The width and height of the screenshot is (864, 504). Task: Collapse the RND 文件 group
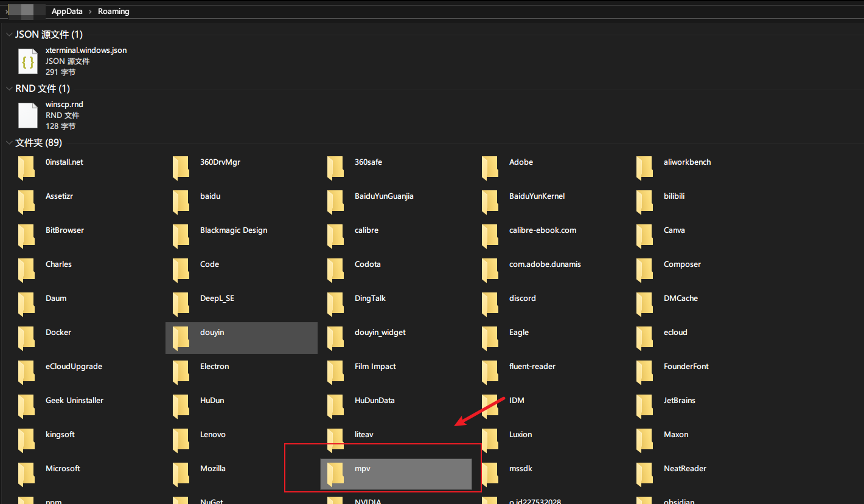click(9, 89)
